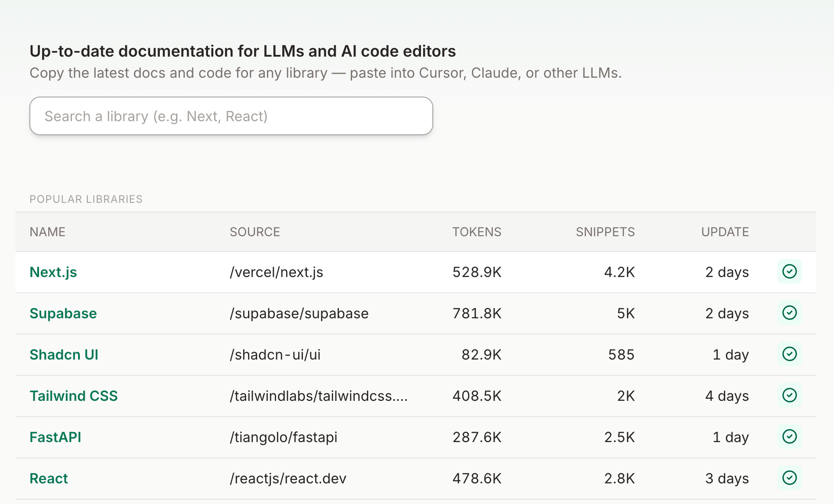Sort by the SNIPPETS column header
This screenshot has width=834, height=504.
pos(605,232)
